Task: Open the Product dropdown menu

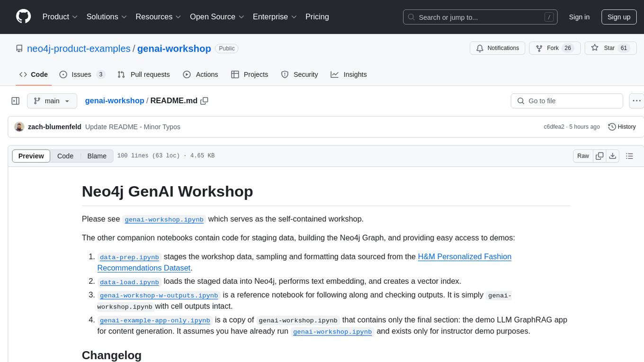Action: pos(60,17)
